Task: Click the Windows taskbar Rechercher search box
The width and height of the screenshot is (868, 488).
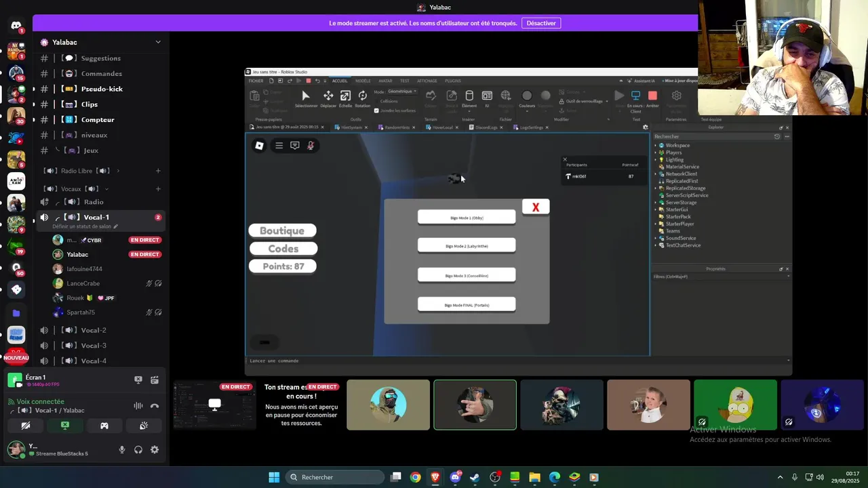Action: pyautogui.click(x=334, y=477)
